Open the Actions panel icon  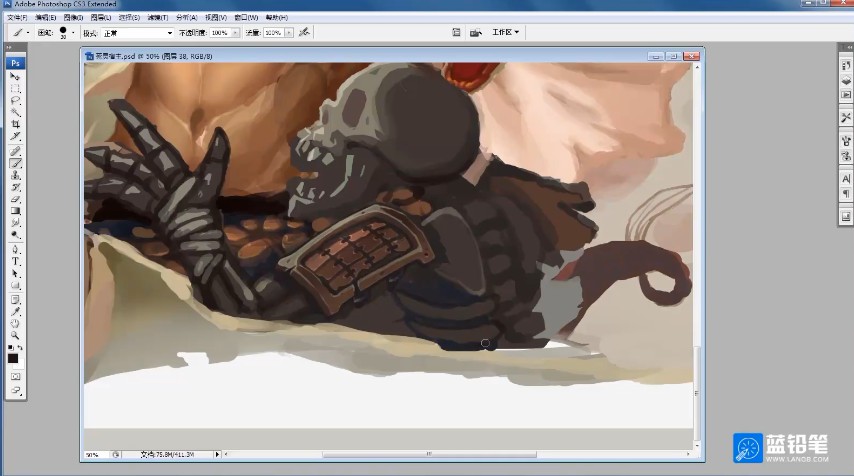pyautogui.click(x=846, y=94)
